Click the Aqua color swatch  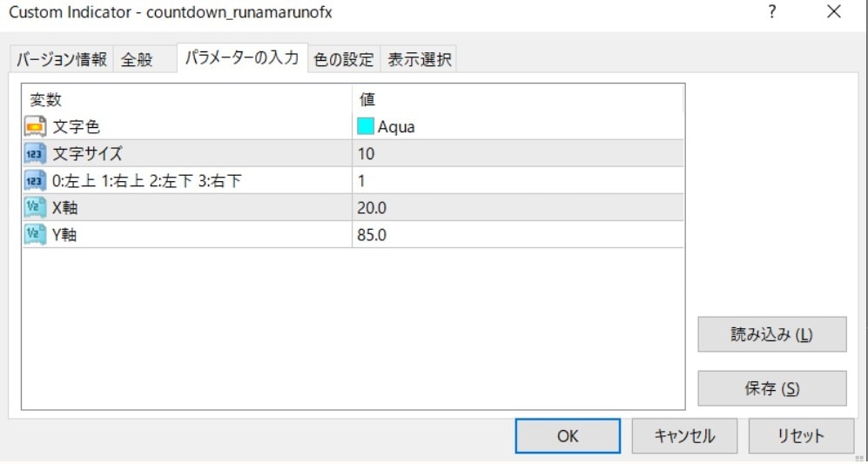coord(366,127)
